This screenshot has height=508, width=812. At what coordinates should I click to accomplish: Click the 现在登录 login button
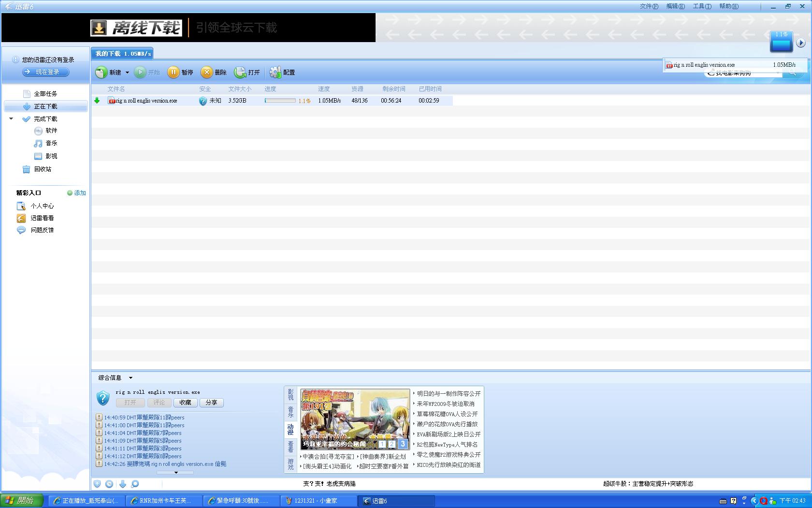pyautogui.click(x=46, y=72)
